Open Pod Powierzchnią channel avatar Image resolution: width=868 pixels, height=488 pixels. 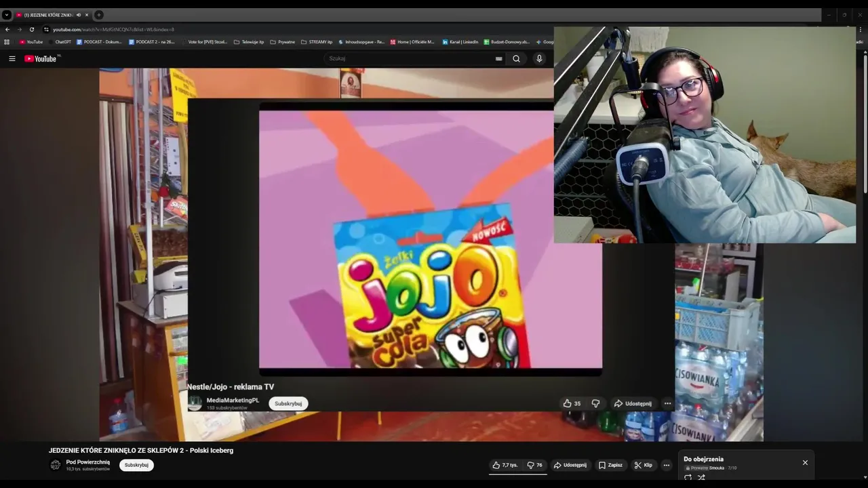pyautogui.click(x=56, y=465)
